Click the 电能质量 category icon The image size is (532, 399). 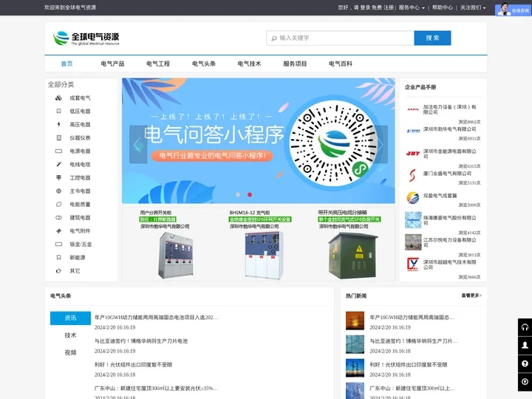point(58,204)
